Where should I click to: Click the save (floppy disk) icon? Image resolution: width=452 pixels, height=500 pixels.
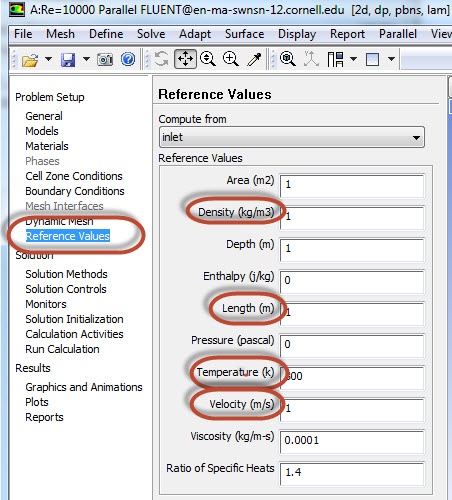pyautogui.click(x=68, y=60)
